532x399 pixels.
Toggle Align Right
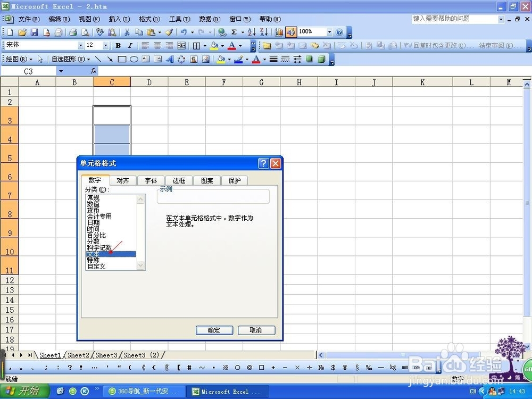click(x=169, y=45)
